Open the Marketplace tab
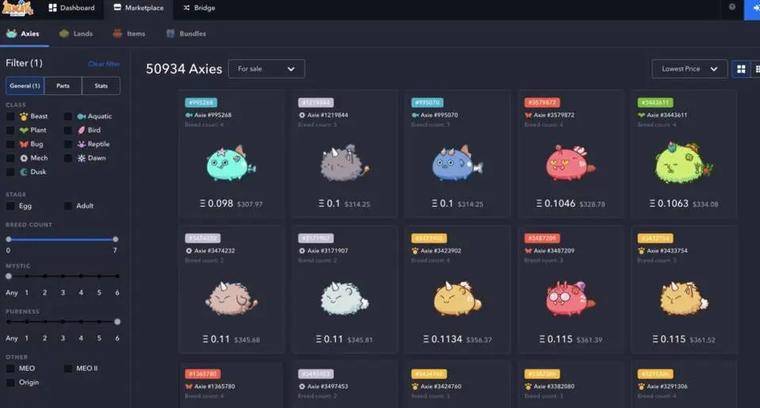The width and height of the screenshot is (760, 408). 139,8
